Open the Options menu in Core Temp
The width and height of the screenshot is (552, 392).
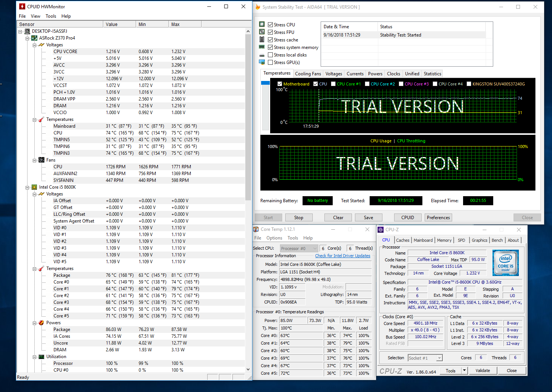tap(274, 238)
